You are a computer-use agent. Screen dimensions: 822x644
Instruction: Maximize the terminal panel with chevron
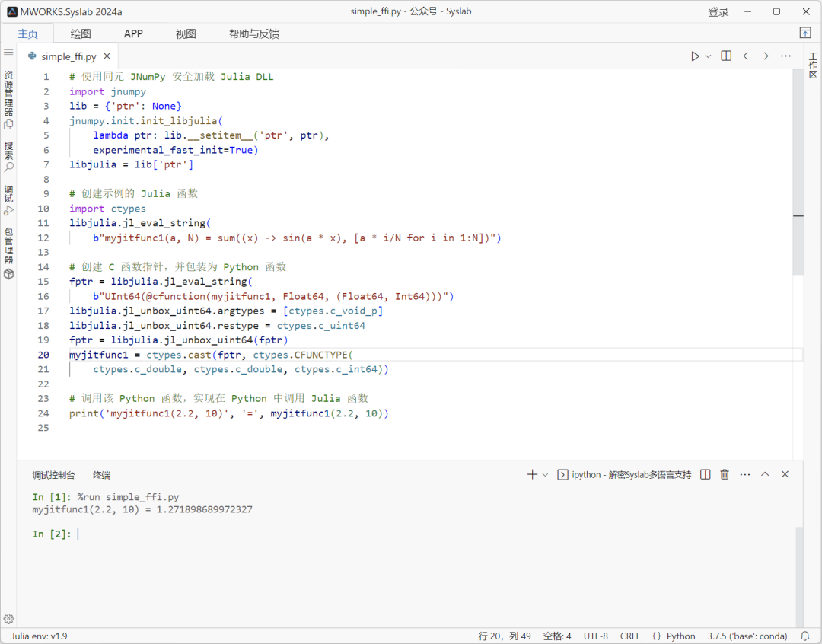click(x=764, y=474)
